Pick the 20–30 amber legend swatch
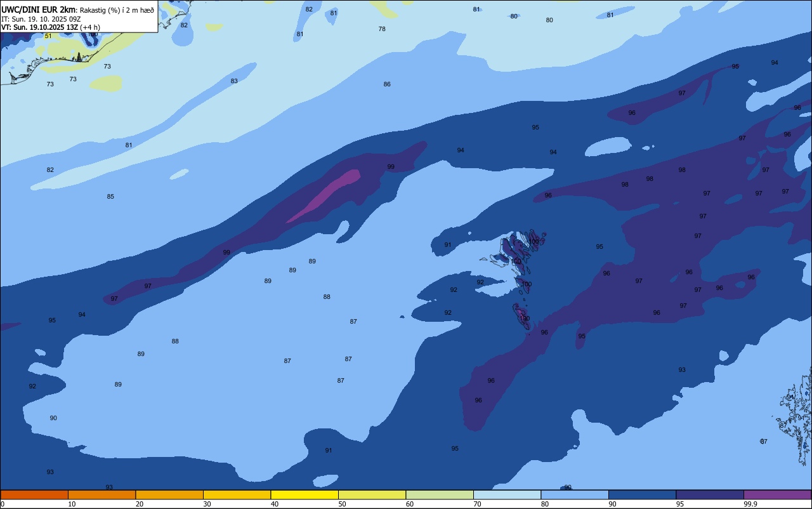 click(169, 494)
